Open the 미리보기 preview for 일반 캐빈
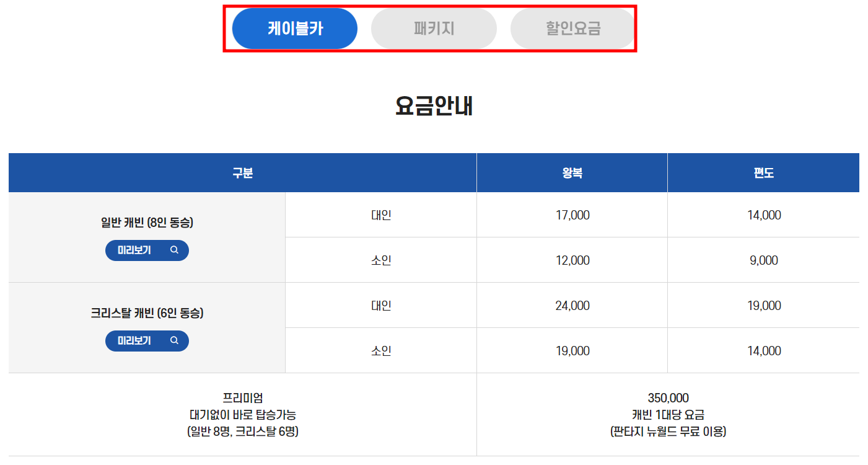Viewport: 868px width, 465px height. pos(147,250)
